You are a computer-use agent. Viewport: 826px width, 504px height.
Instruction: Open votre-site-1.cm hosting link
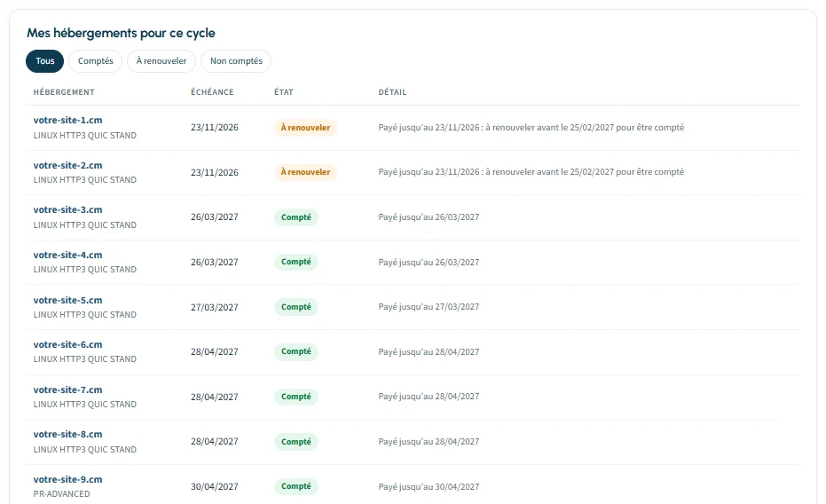[x=67, y=120]
